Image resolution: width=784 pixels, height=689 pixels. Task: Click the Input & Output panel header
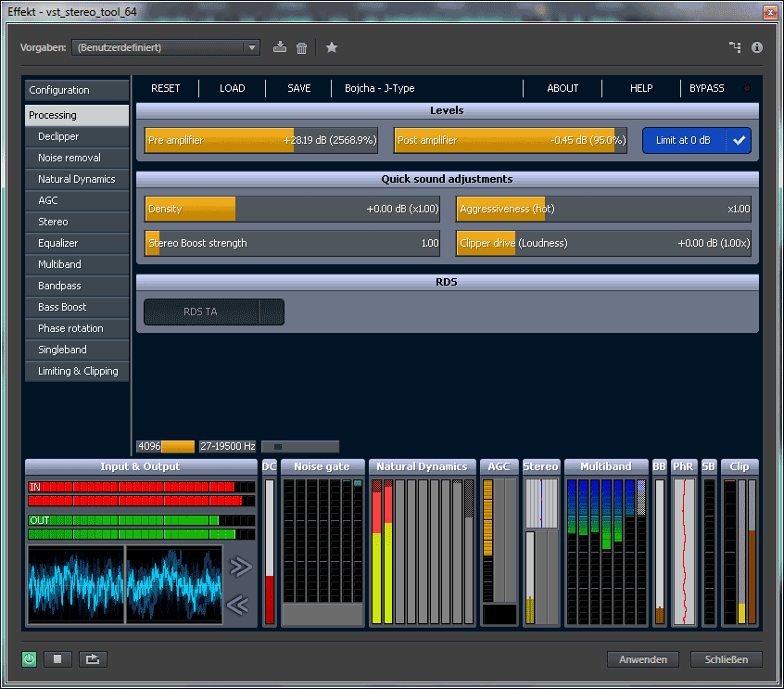[x=141, y=466]
